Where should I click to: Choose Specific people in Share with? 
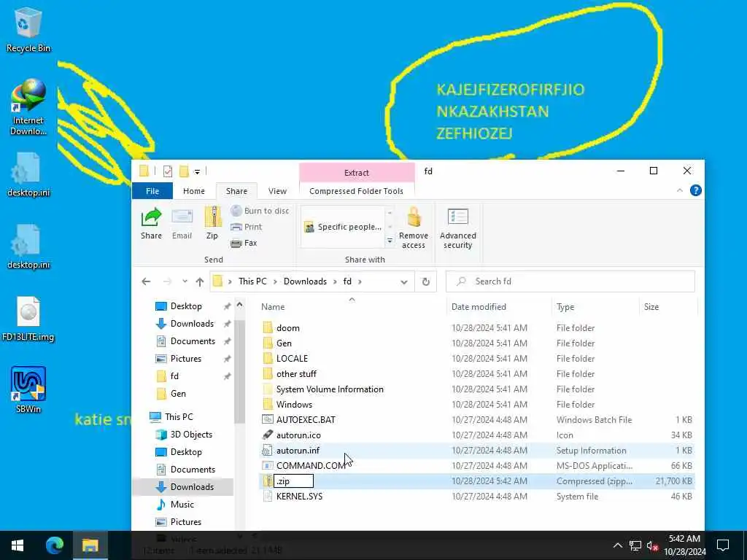[343, 227]
